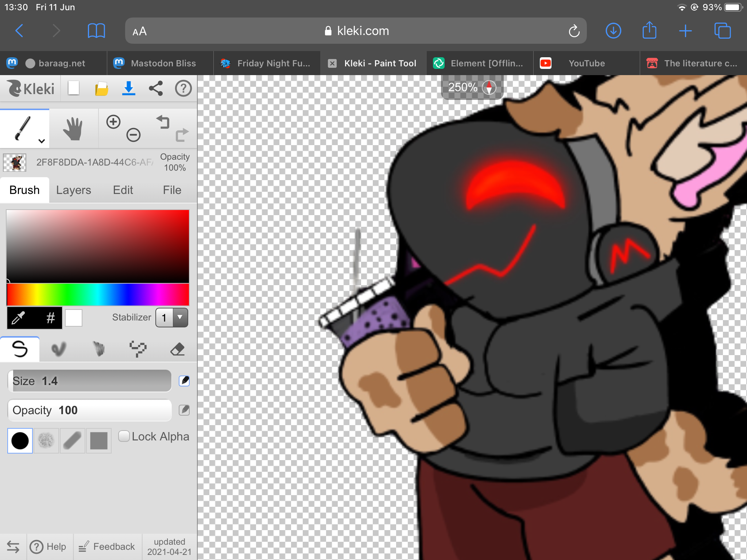Enable the Lock Alpha checkbox

pyautogui.click(x=124, y=436)
